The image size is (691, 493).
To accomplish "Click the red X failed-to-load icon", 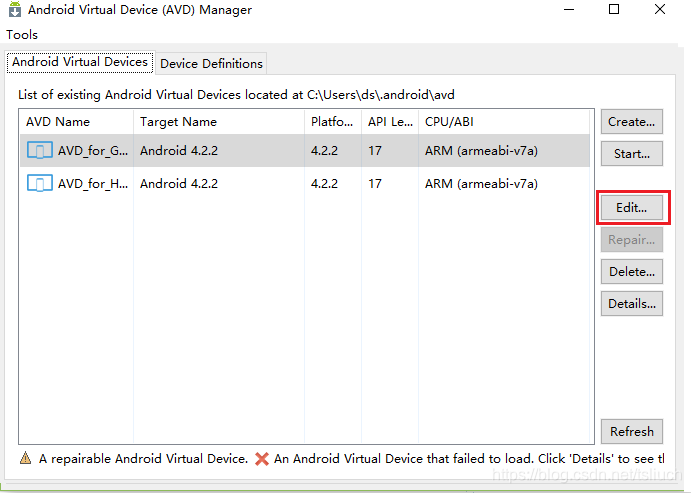I will [262, 459].
